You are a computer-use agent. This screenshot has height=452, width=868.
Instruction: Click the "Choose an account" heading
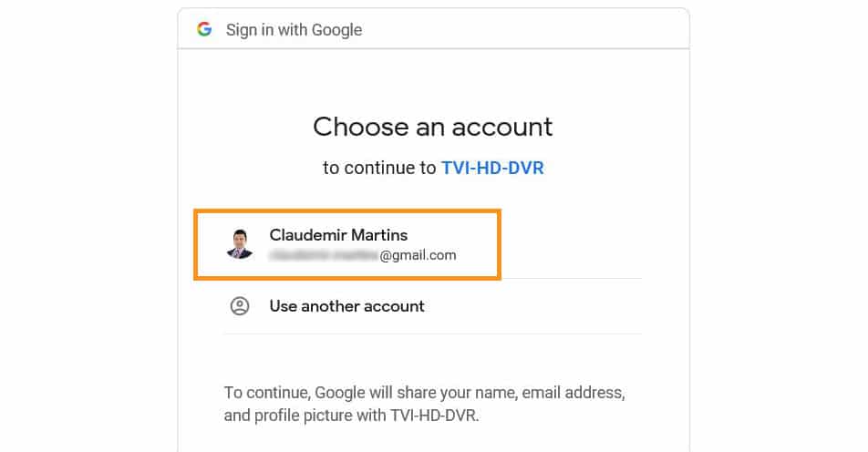(x=433, y=126)
